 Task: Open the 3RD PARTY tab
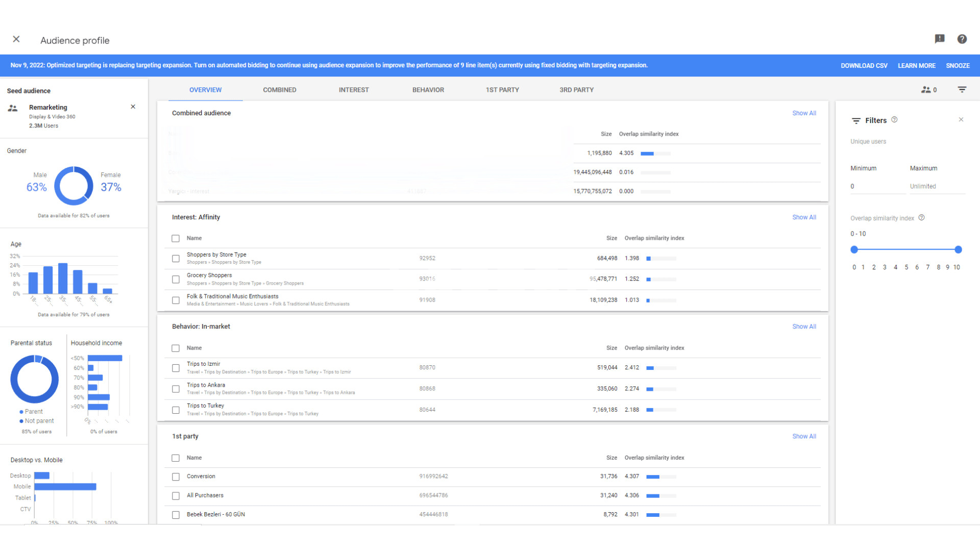[x=576, y=90]
